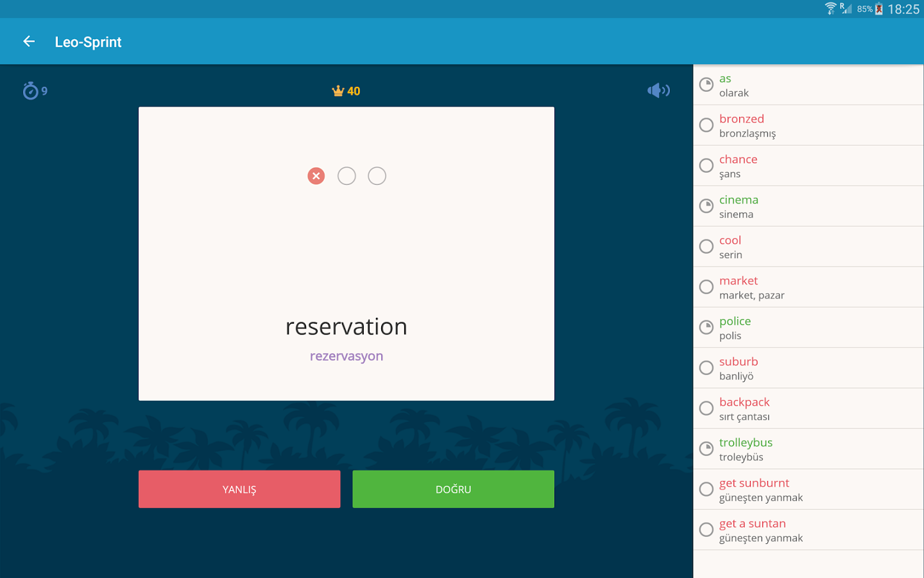
Task: Open the phrase 'get a suntan' in list
Action: pyautogui.click(x=753, y=523)
